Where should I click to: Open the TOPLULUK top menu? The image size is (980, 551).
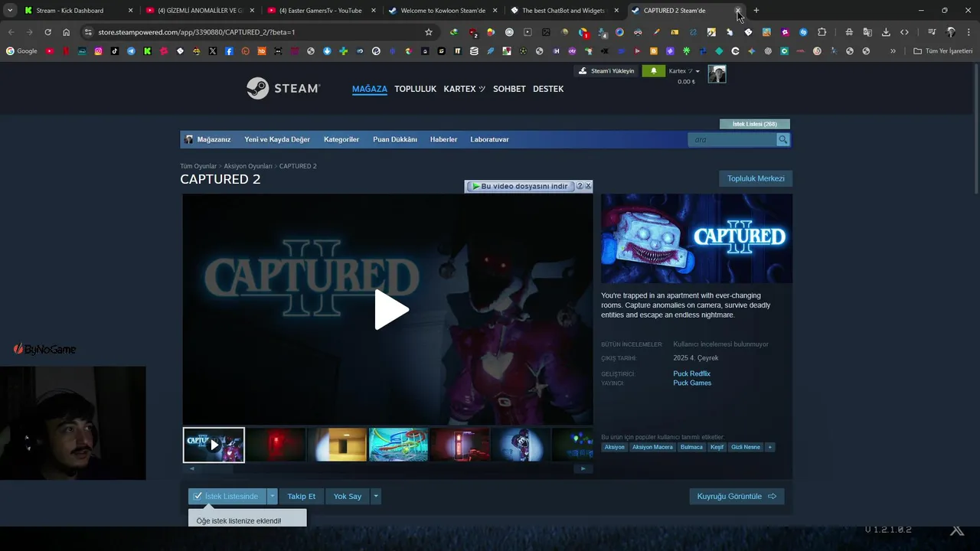pos(415,89)
